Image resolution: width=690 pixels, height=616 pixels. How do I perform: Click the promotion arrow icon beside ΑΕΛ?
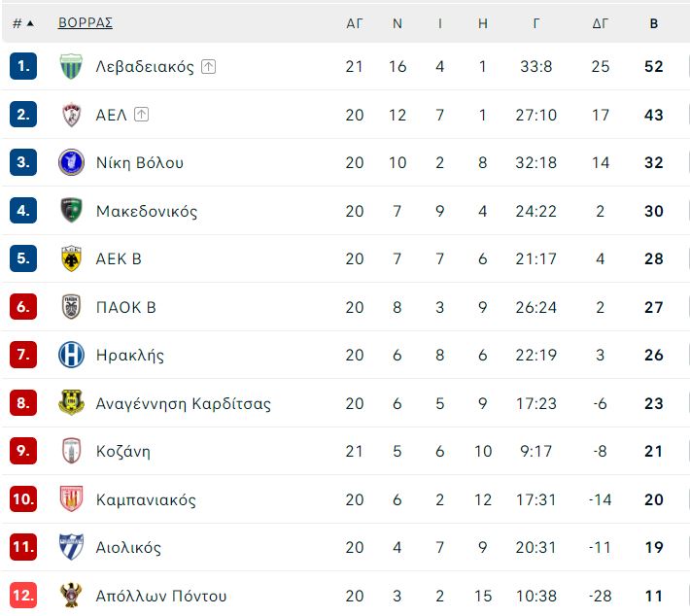(x=141, y=115)
